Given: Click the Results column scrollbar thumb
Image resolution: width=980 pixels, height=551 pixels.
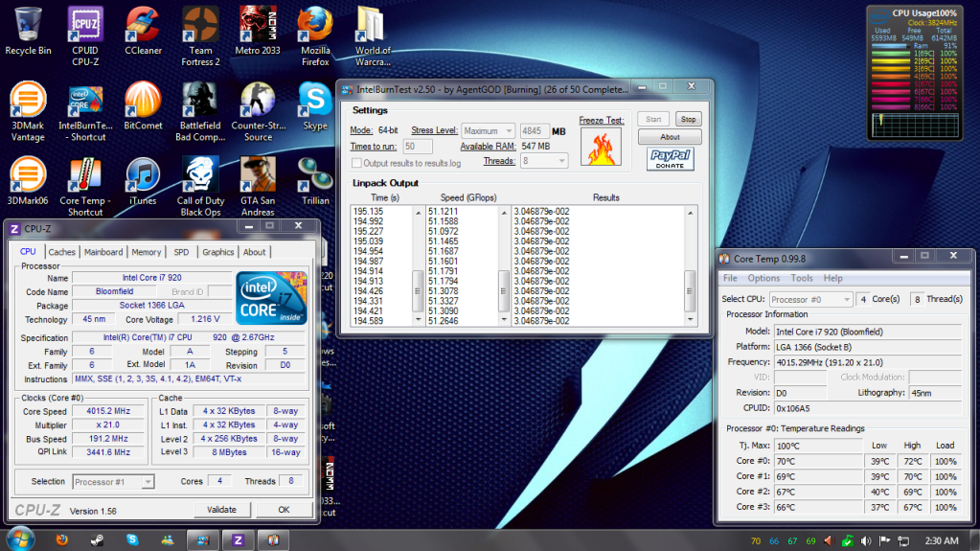Looking at the screenshot, I should (690, 290).
